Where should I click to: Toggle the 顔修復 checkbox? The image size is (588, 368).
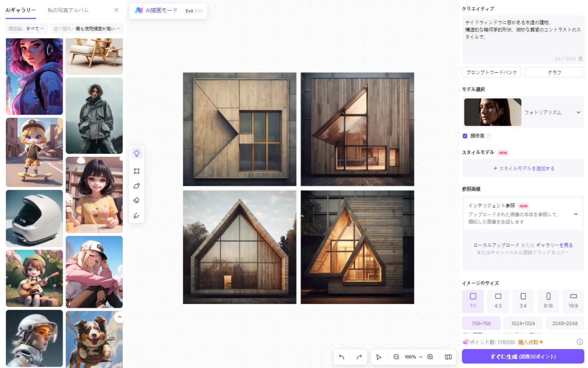(465, 136)
